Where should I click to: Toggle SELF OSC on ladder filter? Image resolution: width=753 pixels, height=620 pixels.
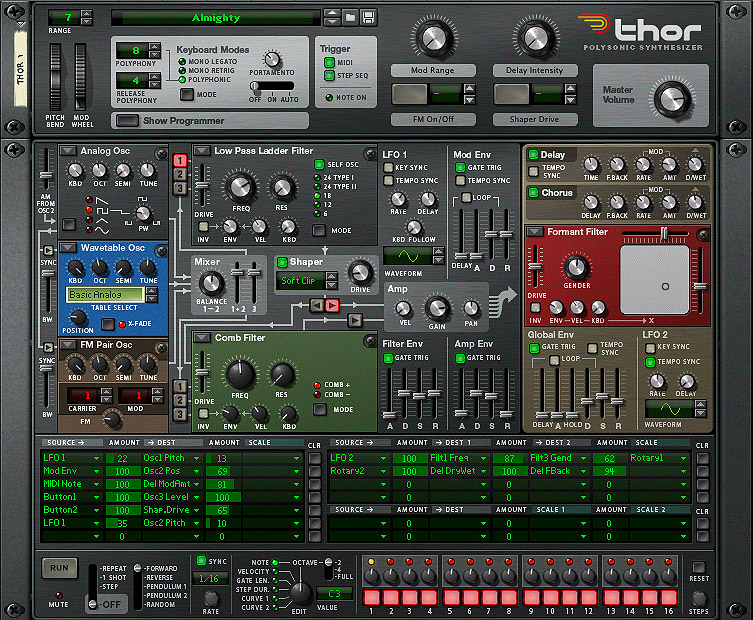pos(319,164)
